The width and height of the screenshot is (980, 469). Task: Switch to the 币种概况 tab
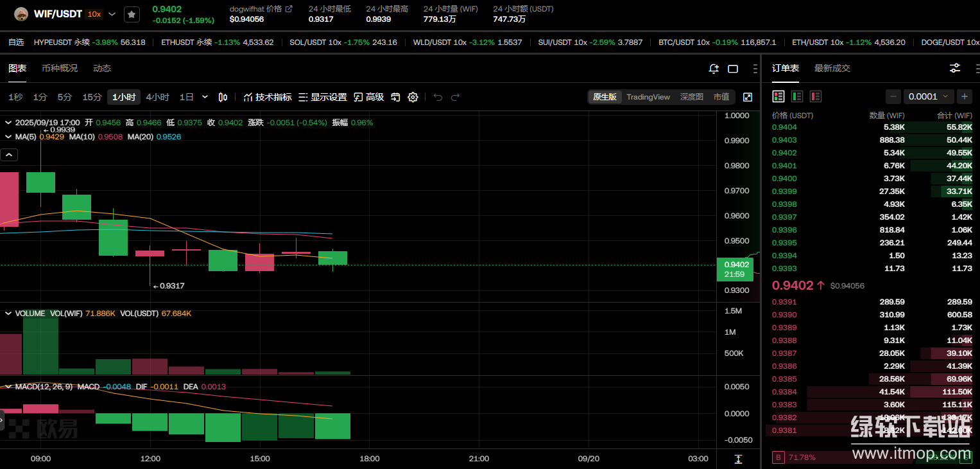click(x=60, y=68)
